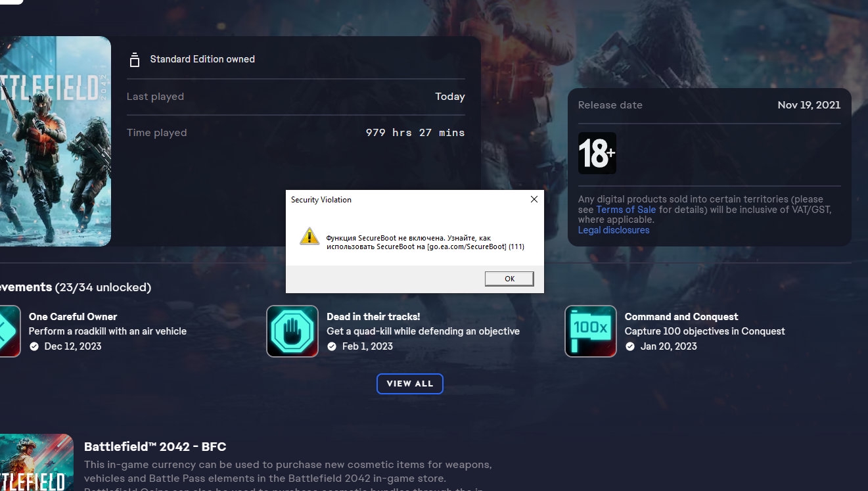
Task: Click the Standard Edition owned icon
Action: point(135,59)
